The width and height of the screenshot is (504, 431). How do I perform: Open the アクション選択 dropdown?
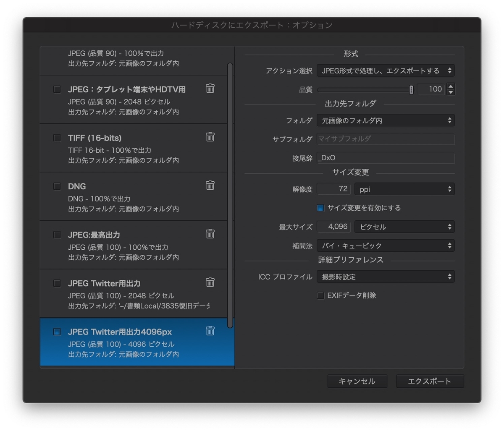(x=385, y=70)
